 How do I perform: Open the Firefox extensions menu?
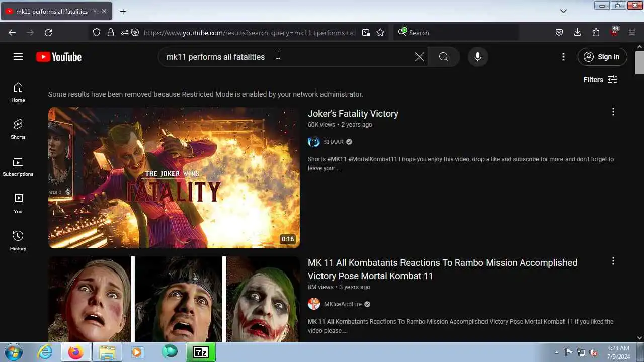(x=596, y=33)
